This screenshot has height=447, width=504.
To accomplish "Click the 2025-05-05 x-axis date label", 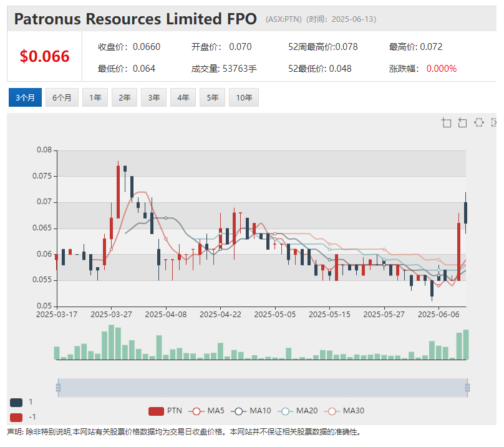I will [275, 315].
